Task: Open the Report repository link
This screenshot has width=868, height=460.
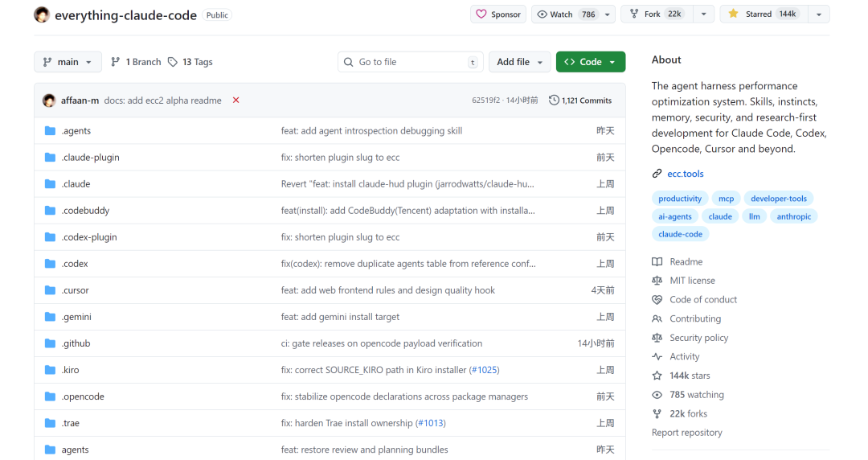Action: click(x=686, y=433)
